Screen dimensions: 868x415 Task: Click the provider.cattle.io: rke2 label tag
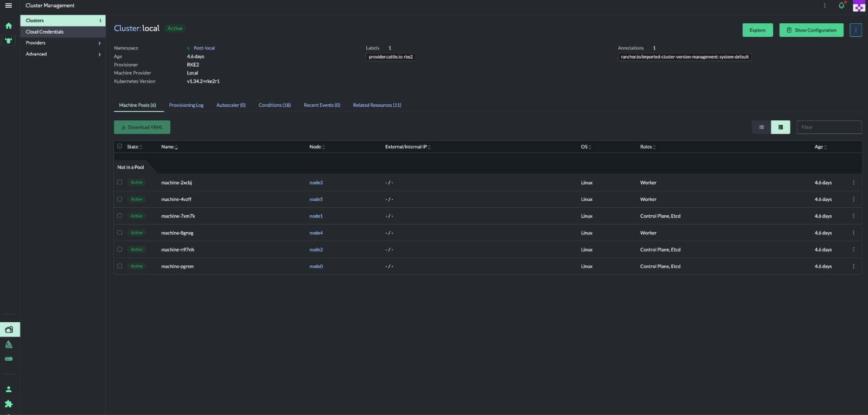(391, 57)
